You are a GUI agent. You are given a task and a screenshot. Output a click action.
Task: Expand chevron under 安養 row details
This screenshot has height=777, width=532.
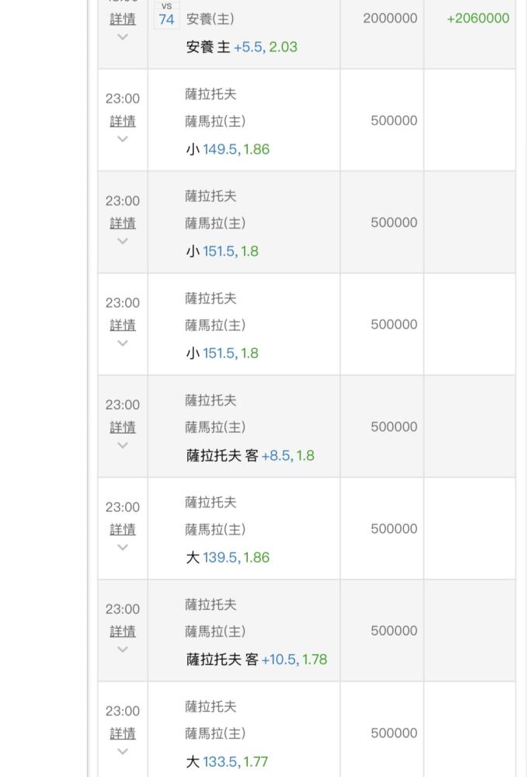[123, 37]
